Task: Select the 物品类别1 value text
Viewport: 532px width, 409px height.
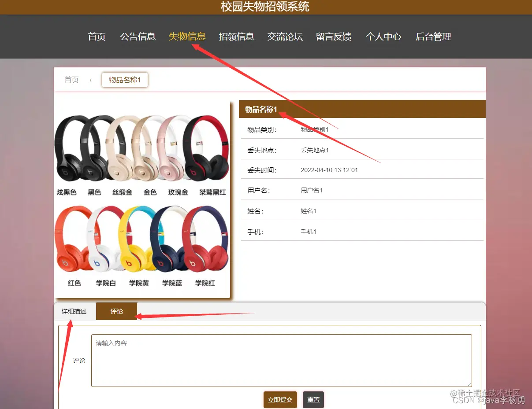Action: tap(315, 129)
